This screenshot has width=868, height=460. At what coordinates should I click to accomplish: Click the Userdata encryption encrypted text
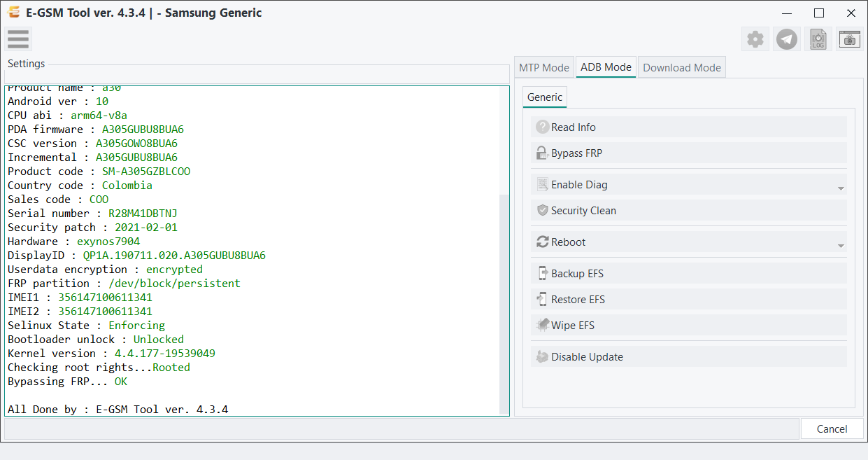pos(105,270)
